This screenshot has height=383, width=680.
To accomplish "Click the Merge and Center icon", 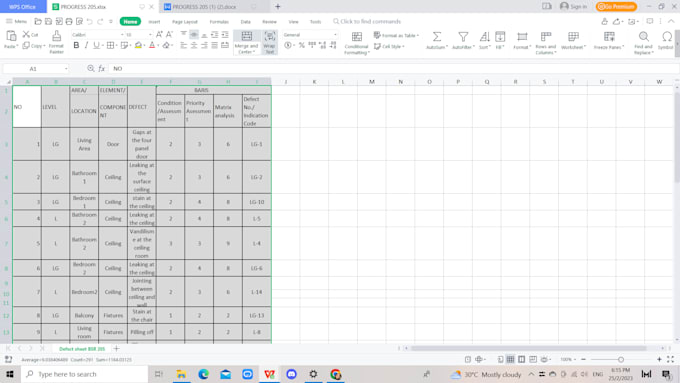I will click(x=246, y=36).
